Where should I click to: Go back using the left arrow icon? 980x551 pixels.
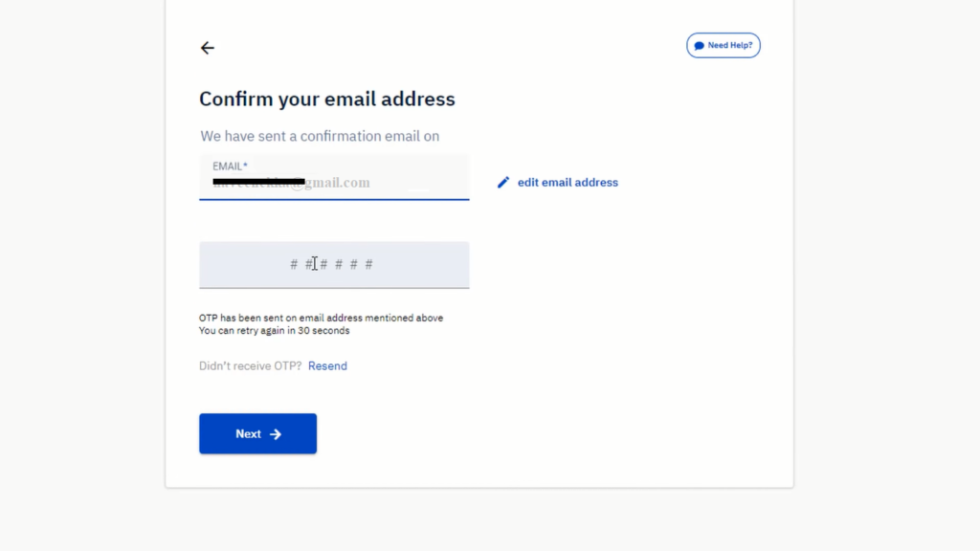(207, 48)
